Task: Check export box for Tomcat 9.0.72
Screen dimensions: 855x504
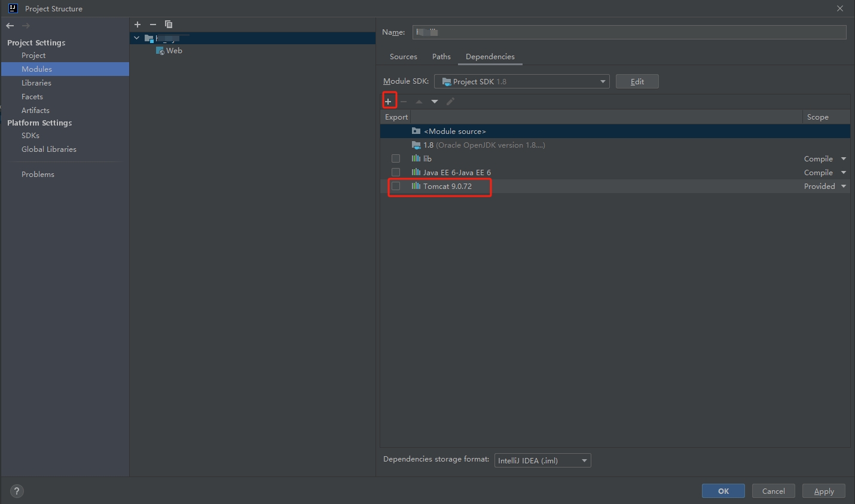Action: tap(396, 186)
